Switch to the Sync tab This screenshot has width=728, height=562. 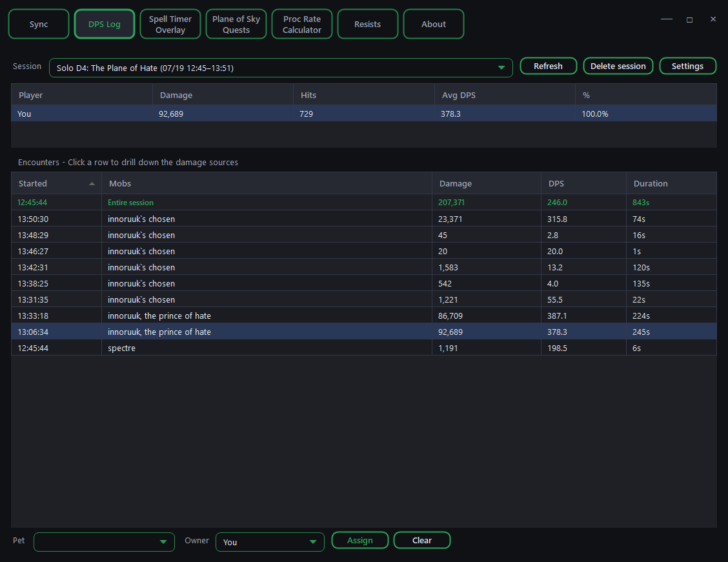point(39,24)
